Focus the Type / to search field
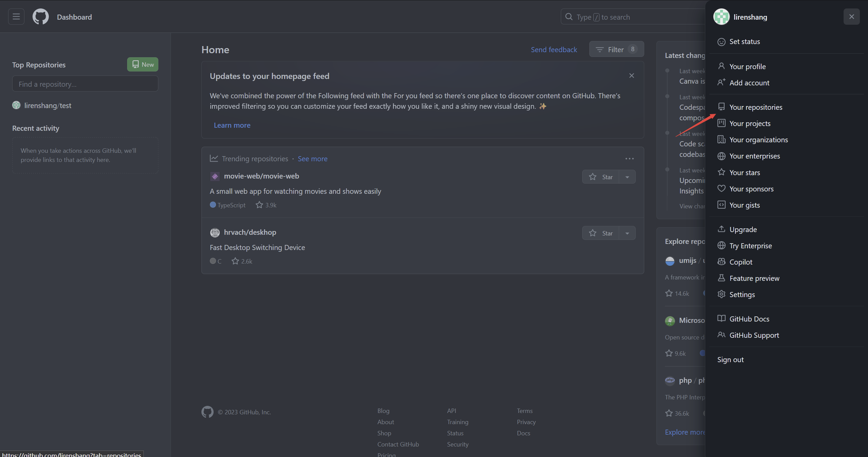Image resolution: width=868 pixels, height=457 pixels. (633, 17)
